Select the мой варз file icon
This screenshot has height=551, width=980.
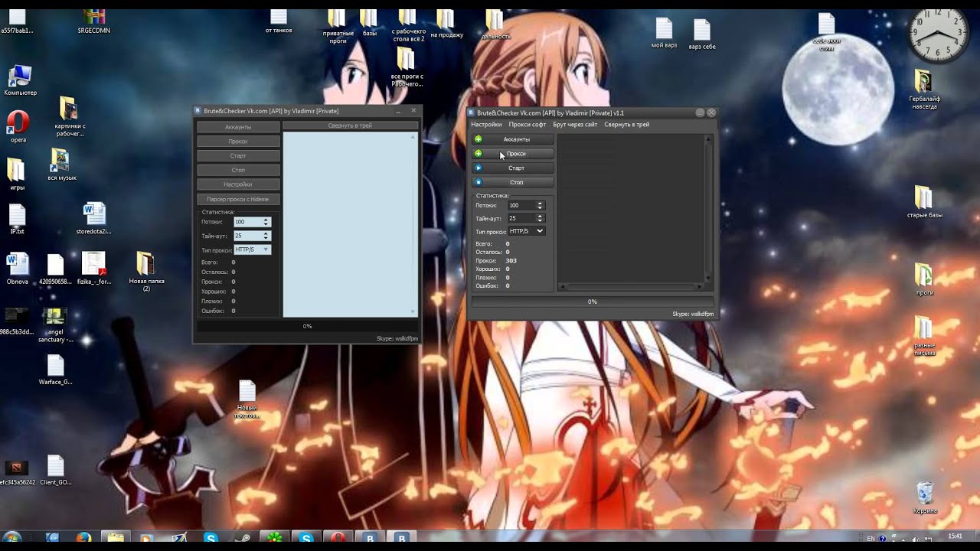tap(664, 34)
